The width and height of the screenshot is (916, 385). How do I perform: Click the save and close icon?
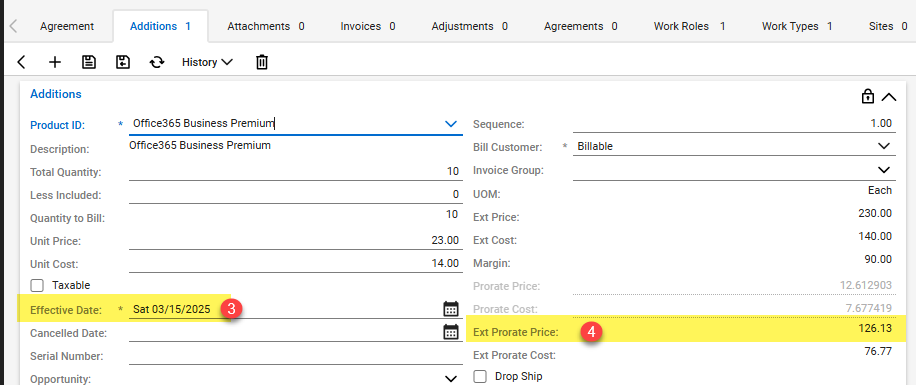point(123,62)
